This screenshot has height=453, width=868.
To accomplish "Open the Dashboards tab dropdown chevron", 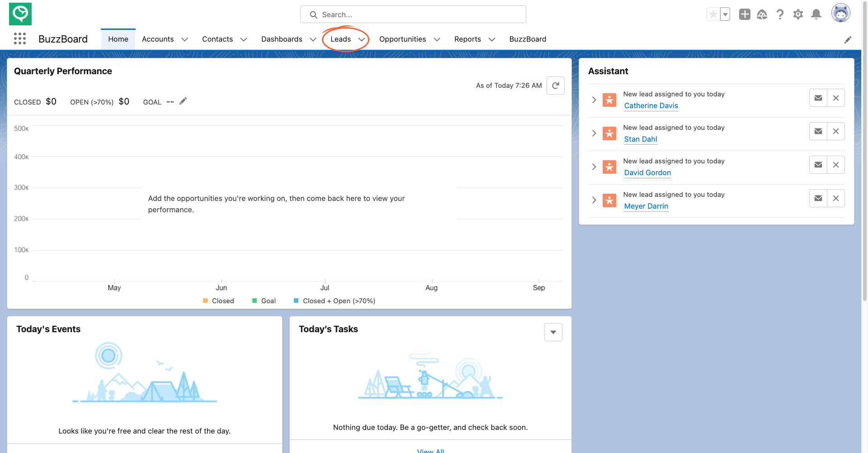I will 313,39.
